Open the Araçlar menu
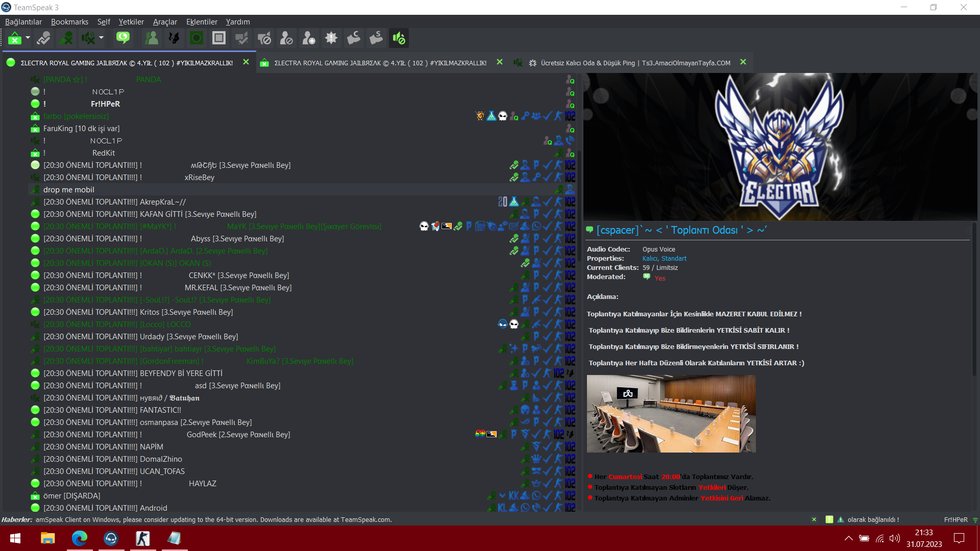The height and width of the screenshot is (551, 980). pyautogui.click(x=165, y=22)
